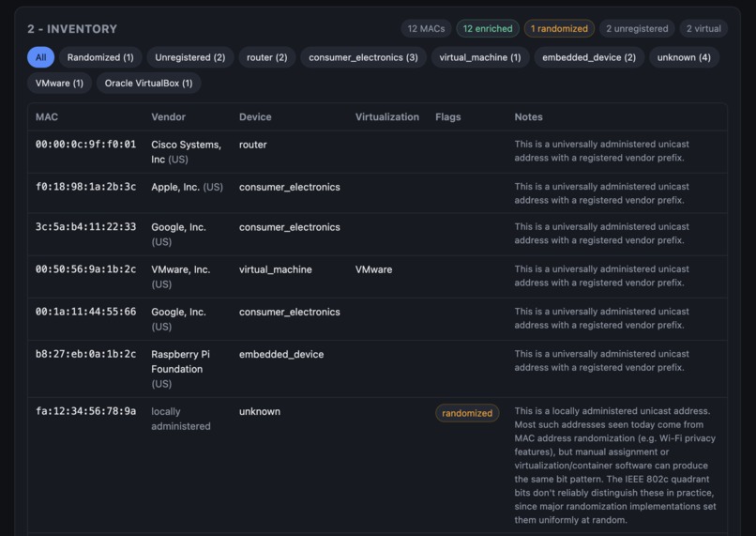Click the Notes column header
Image resolution: width=756 pixels, height=536 pixels.
[528, 116]
